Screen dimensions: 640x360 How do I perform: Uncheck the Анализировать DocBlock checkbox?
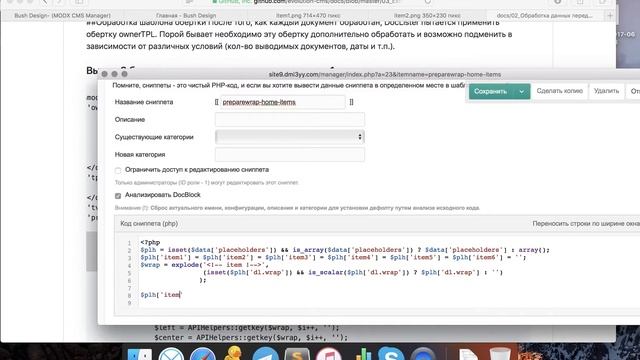pyautogui.click(x=118, y=196)
